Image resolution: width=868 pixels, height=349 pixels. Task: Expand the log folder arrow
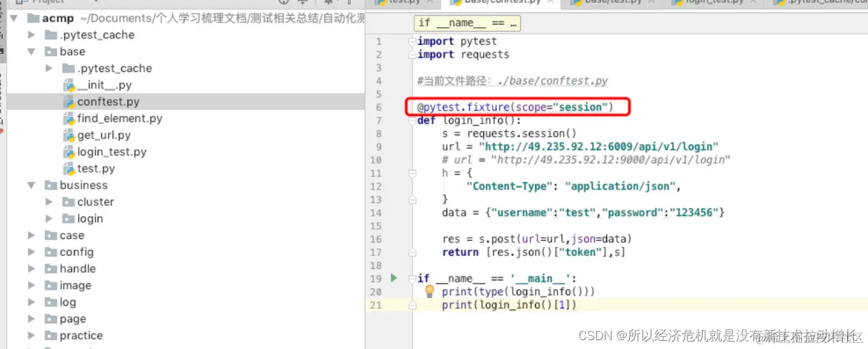click(x=31, y=302)
